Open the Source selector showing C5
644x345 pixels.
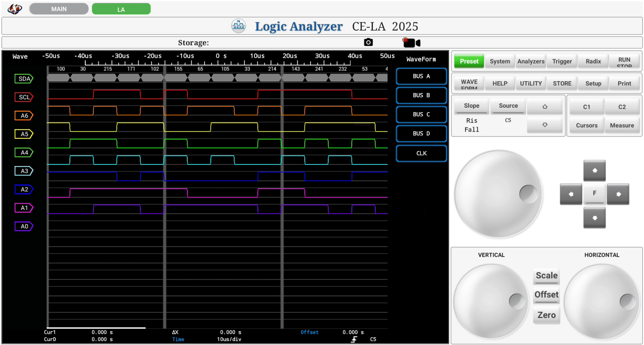tap(508, 106)
